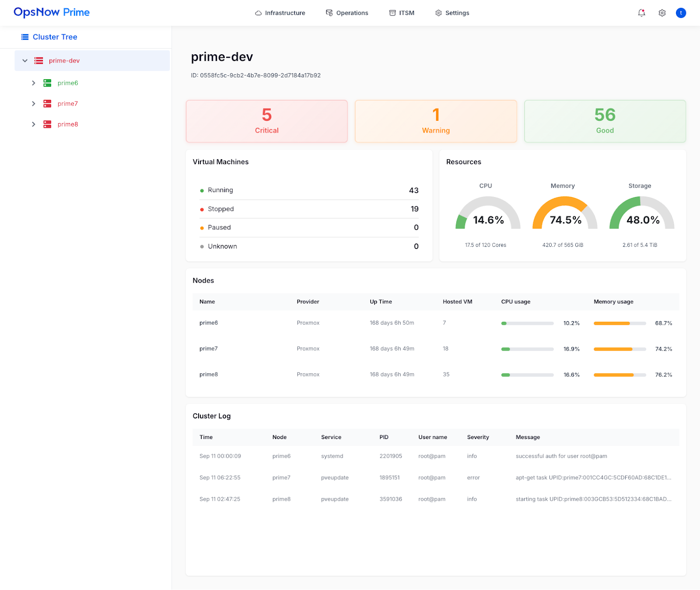Expand the prime8 tree node
700x590 pixels.
pyautogui.click(x=33, y=124)
